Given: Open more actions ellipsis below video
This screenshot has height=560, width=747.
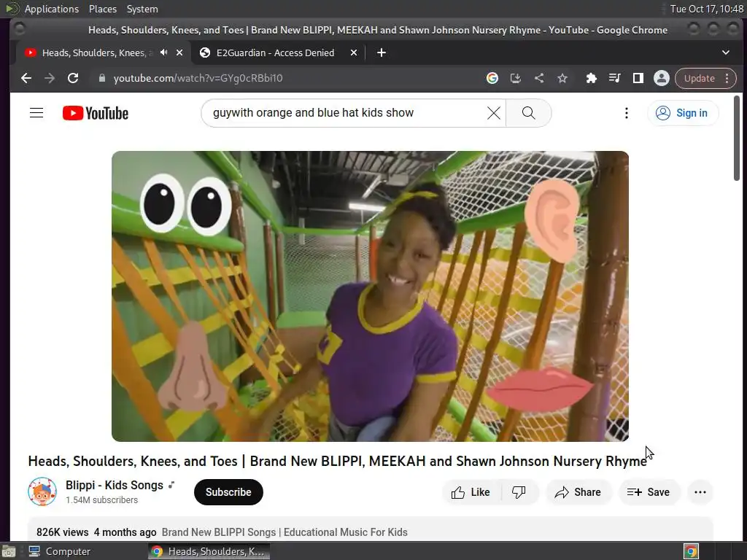Looking at the screenshot, I should click(700, 492).
